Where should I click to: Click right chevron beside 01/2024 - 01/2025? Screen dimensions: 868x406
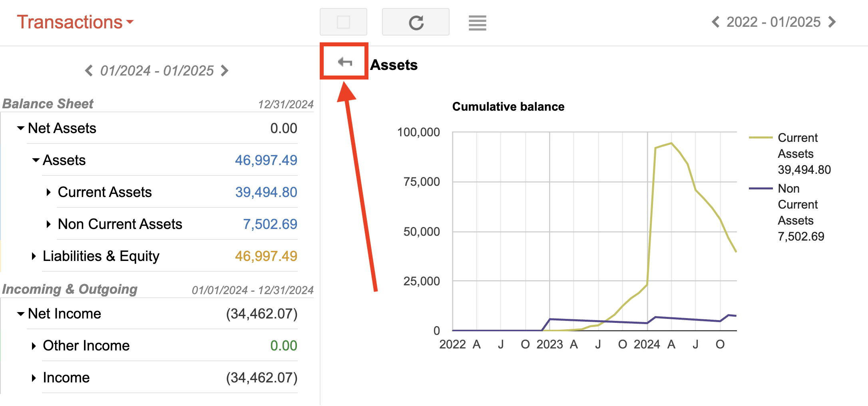coord(225,71)
